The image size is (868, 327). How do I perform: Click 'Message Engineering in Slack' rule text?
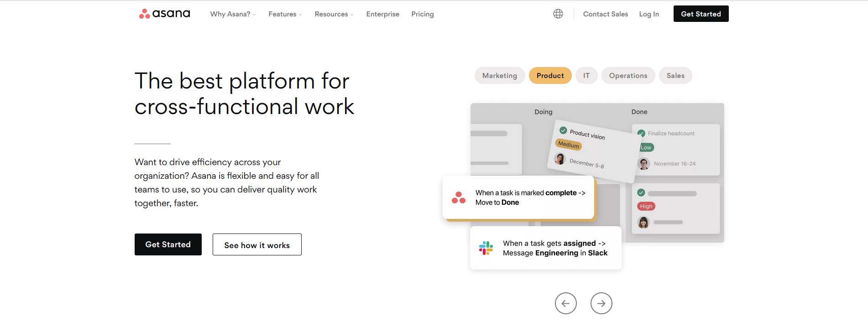click(555, 253)
